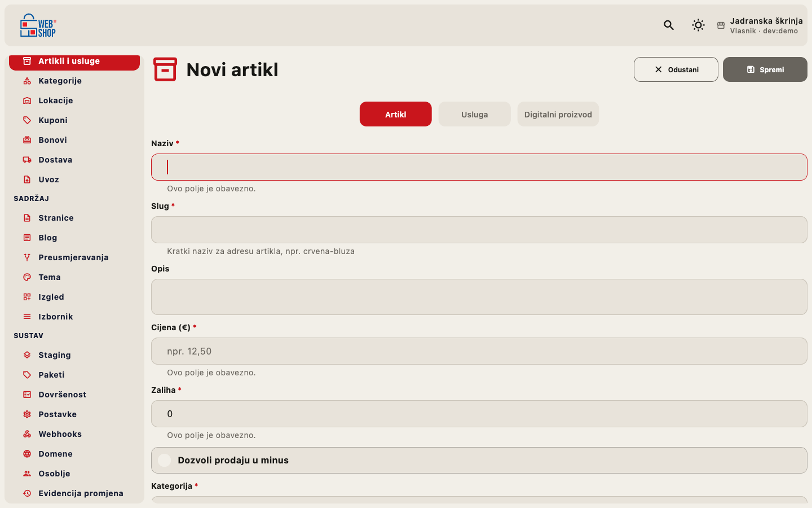Open Tema in the sidebar
The height and width of the screenshot is (508, 812).
(74, 277)
